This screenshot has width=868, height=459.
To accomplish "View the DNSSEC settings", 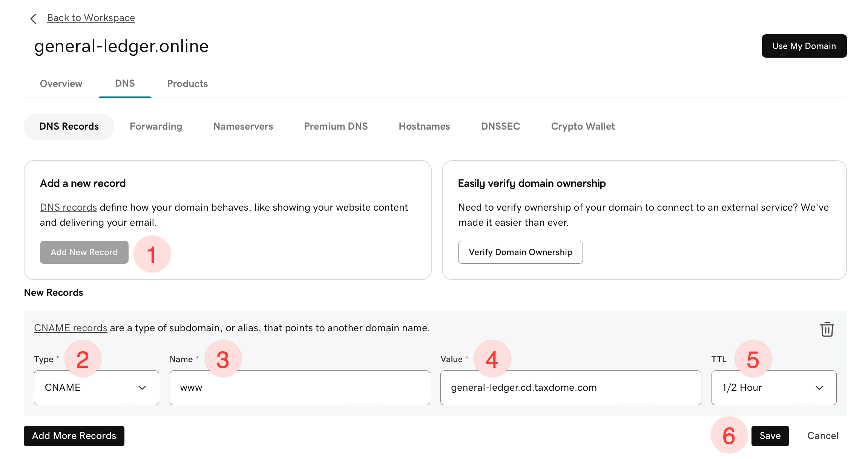I will (500, 126).
